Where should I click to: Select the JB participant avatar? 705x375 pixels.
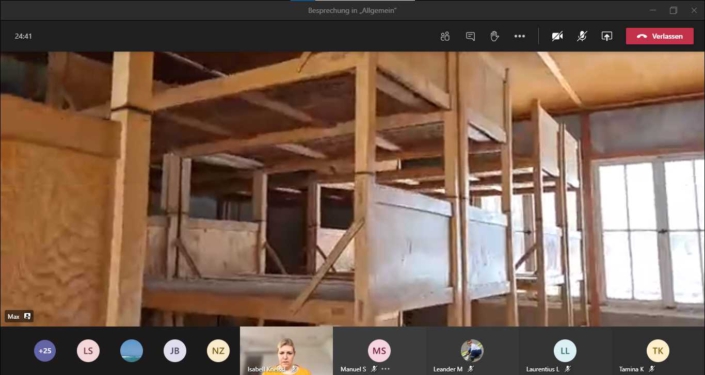tap(175, 351)
